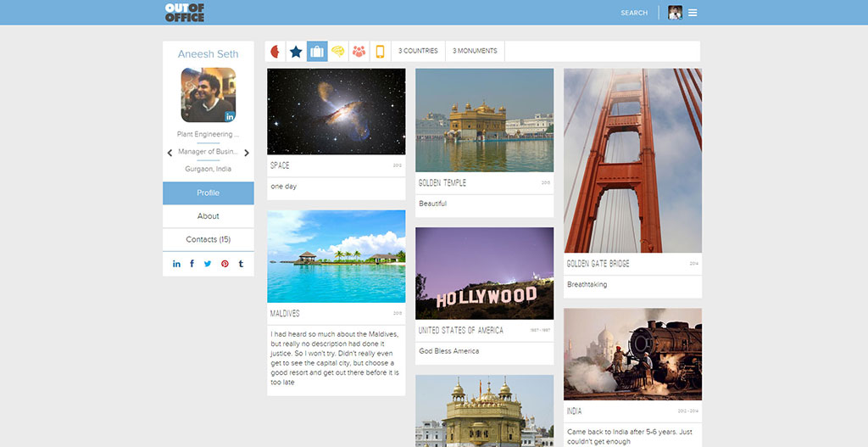Click 'Plant Engineering ...' text
This screenshot has width=868, height=447.
pos(209,134)
